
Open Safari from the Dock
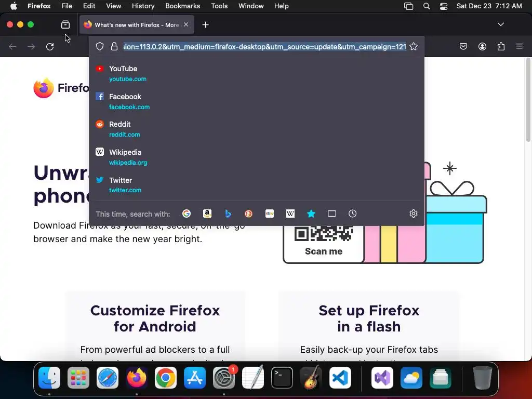pyautogui.click(x=108, y=378)
